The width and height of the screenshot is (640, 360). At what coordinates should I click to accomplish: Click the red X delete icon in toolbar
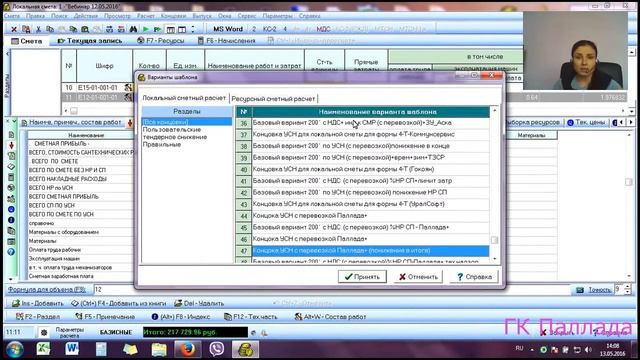pos(14,29)
